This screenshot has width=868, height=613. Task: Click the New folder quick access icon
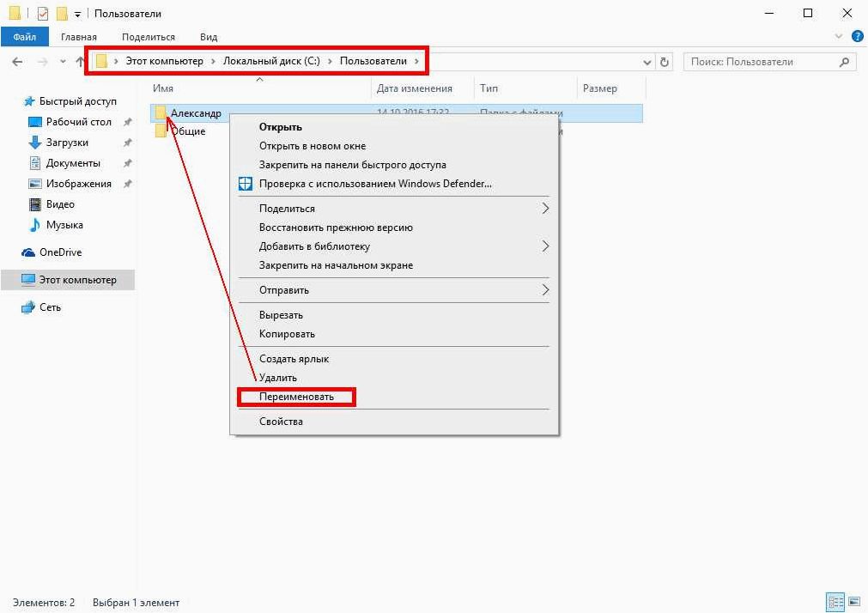pyautogui.click(x=62, y=13)
